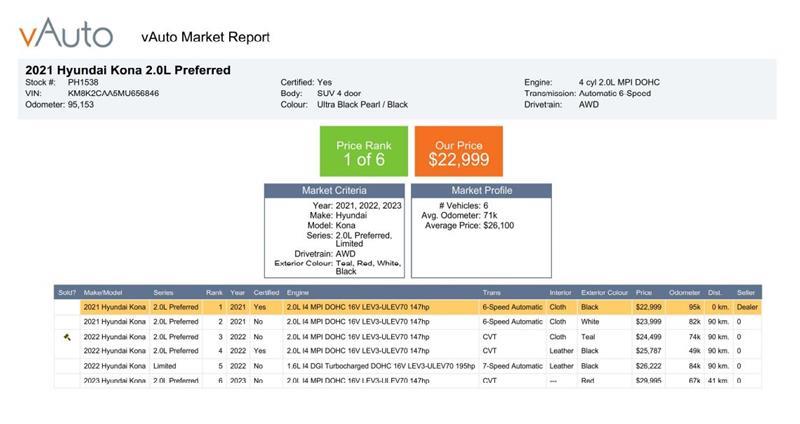Select engine 4 cyl 2.0L MPI DOHC
Image resolution: width=800 pixels, height=424 pixels.
(x=619, y=82)
